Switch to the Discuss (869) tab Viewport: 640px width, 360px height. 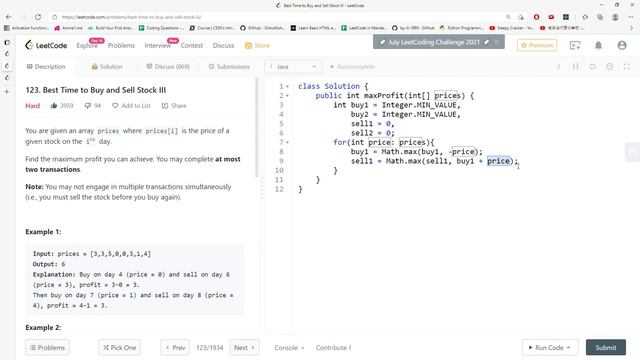pyautogui.click(x=168, y=67)
